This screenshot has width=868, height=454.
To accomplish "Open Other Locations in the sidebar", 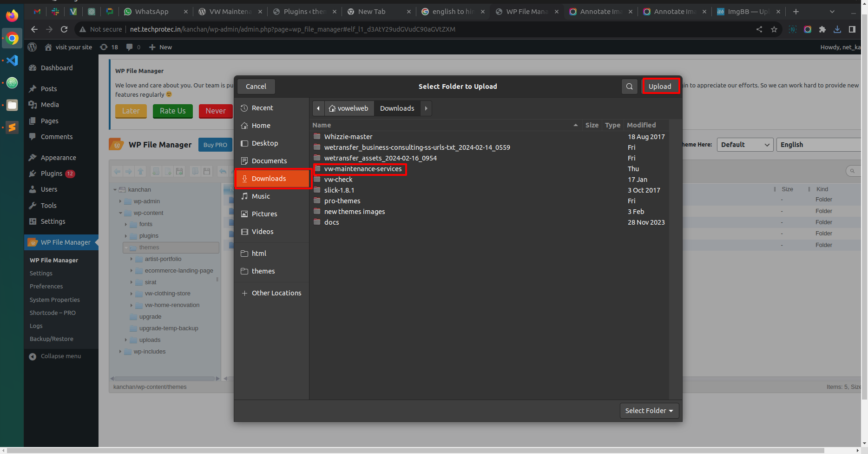I will (x=271, y=293).
